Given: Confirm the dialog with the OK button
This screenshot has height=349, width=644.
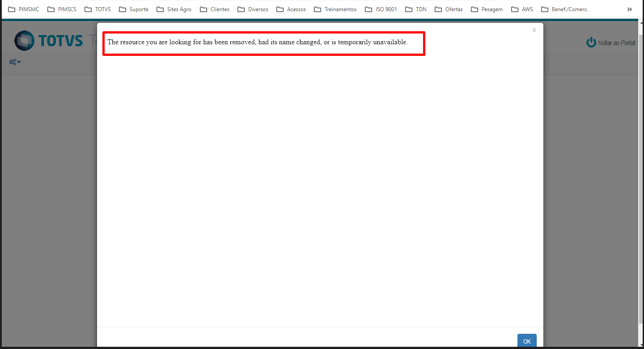Looking at the screenshot, I should click(527, 341).
